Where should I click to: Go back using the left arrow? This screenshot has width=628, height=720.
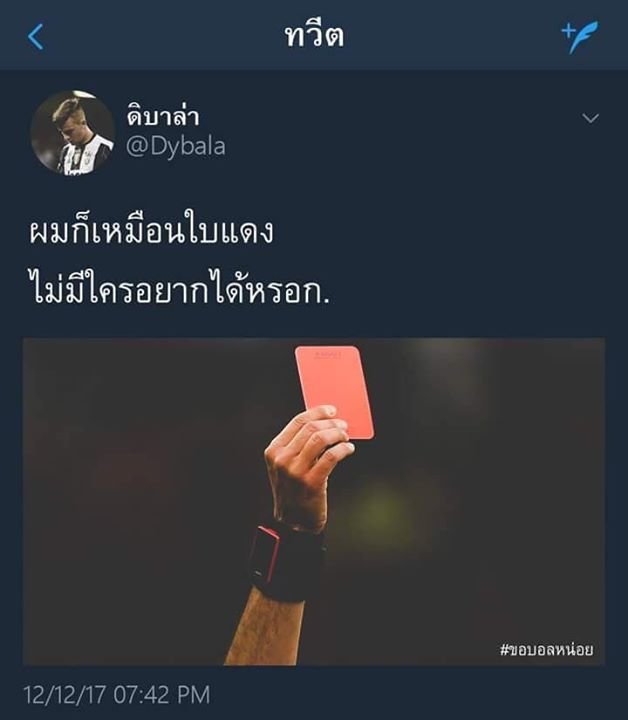36,37
